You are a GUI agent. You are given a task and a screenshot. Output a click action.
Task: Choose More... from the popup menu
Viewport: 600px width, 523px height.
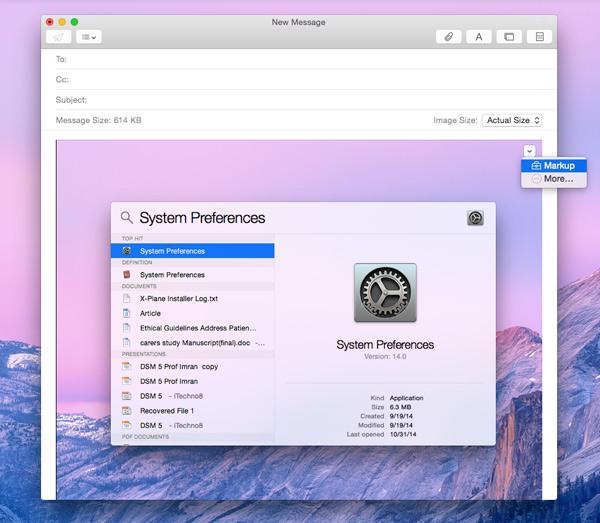tap(553, 179)
